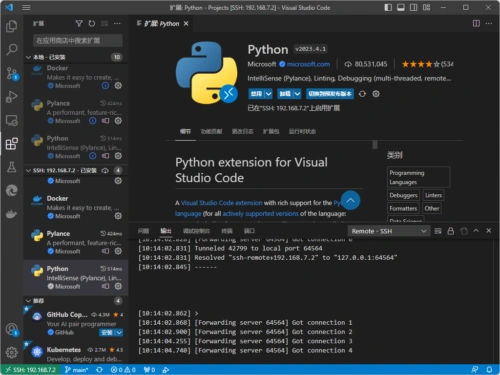Click switch to pre-release version button
The height and width of the screenshot is (375, 500).
pyautogui.click(x=330, y=94)
